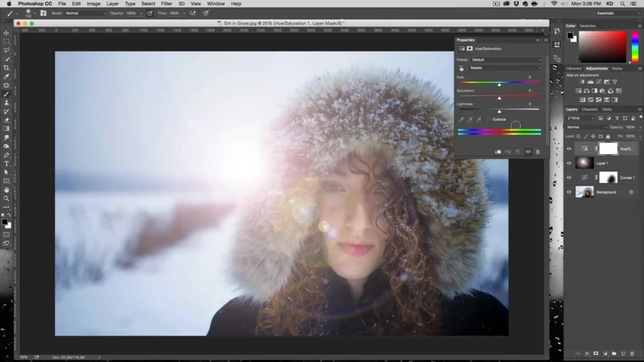Viewport: 644px width, 362px height.
Task: Click the Hue slider handle
Action: [x=499, y=85]
